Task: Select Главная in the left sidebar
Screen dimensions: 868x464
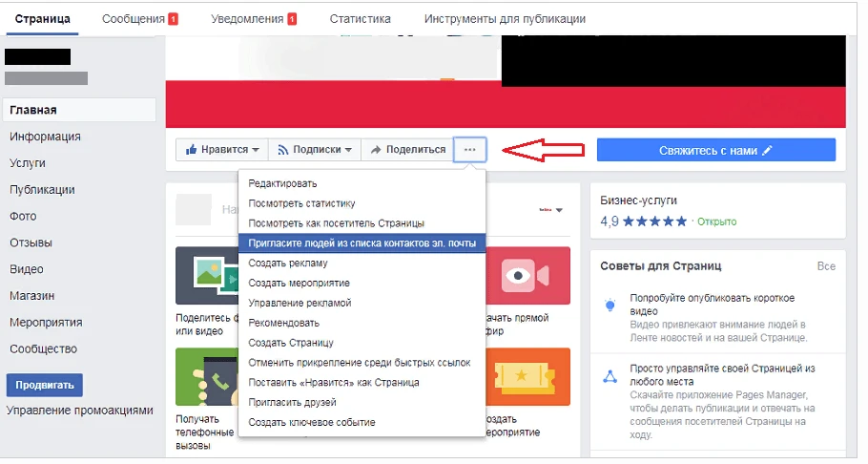Action: tap(79, 110)
